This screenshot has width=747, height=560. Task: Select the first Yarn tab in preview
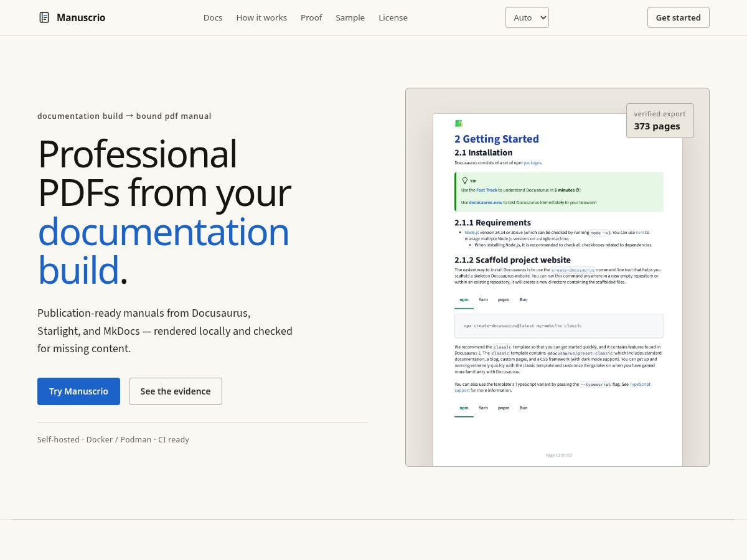[483, 300]
